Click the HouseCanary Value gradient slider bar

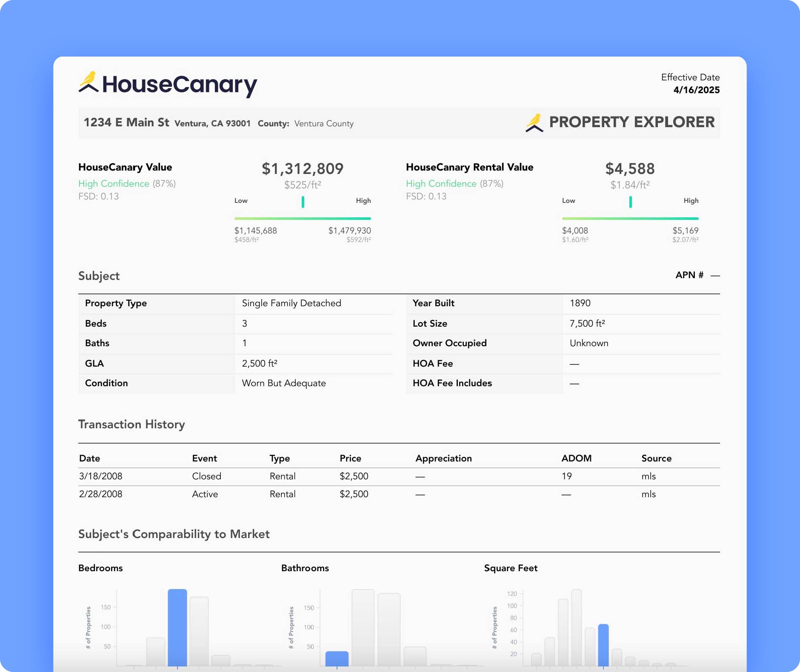[x=303, y=218]
